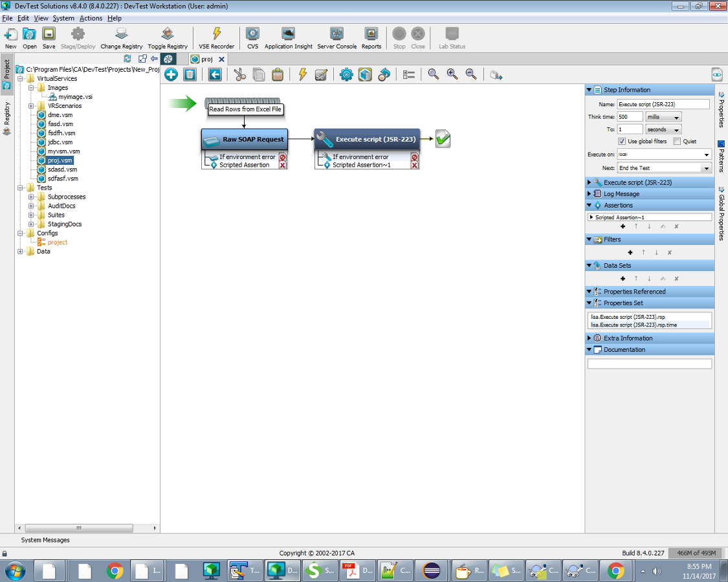Open the CVS toolbar icon
This screenshot has height=582, width=728.
(x=252, y=34)
